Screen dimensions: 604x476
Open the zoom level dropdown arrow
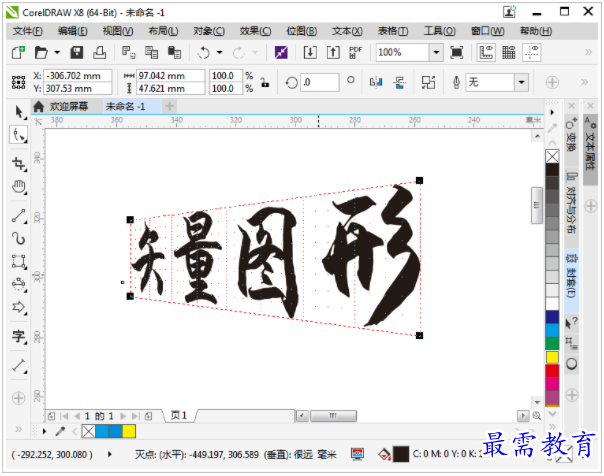pos(436,52)
